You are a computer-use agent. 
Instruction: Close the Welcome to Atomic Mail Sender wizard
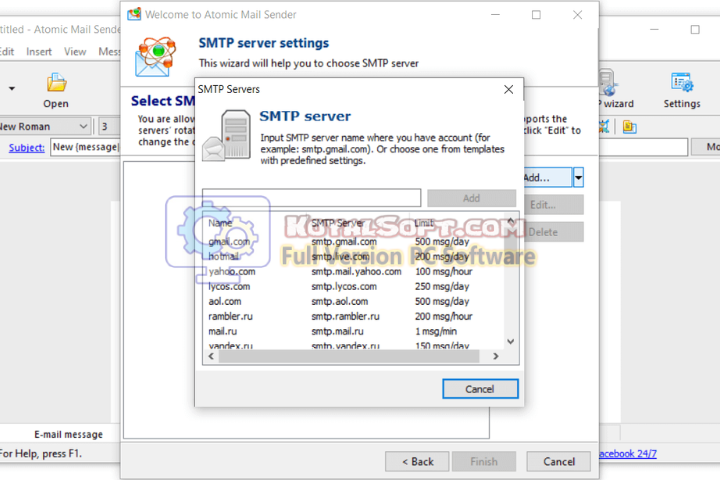click(577, 15)
